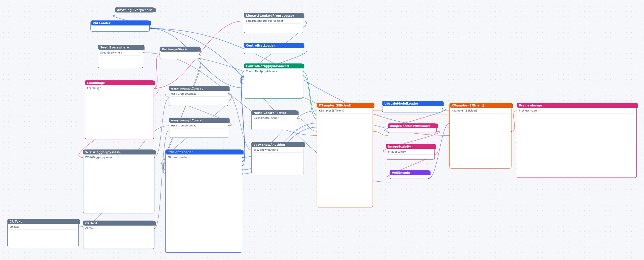Select the PreviewImage node header bar
This screenshot has width=644, height=260.
point(577,105)
